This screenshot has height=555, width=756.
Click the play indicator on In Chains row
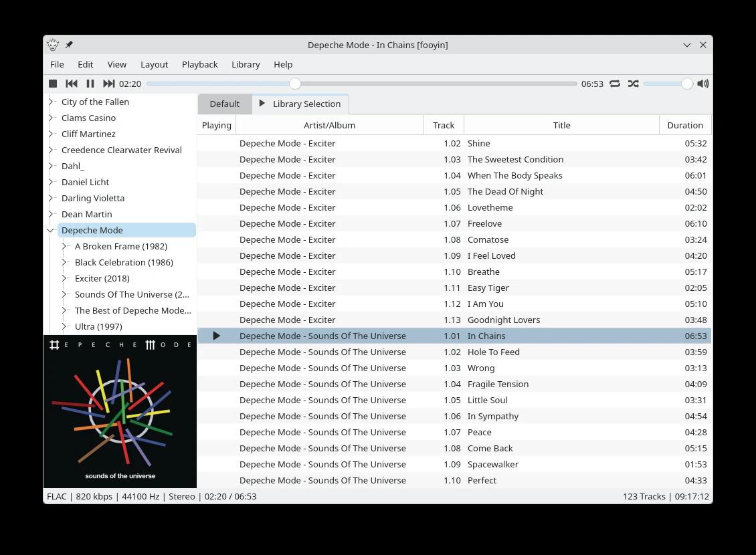point(217,336)
